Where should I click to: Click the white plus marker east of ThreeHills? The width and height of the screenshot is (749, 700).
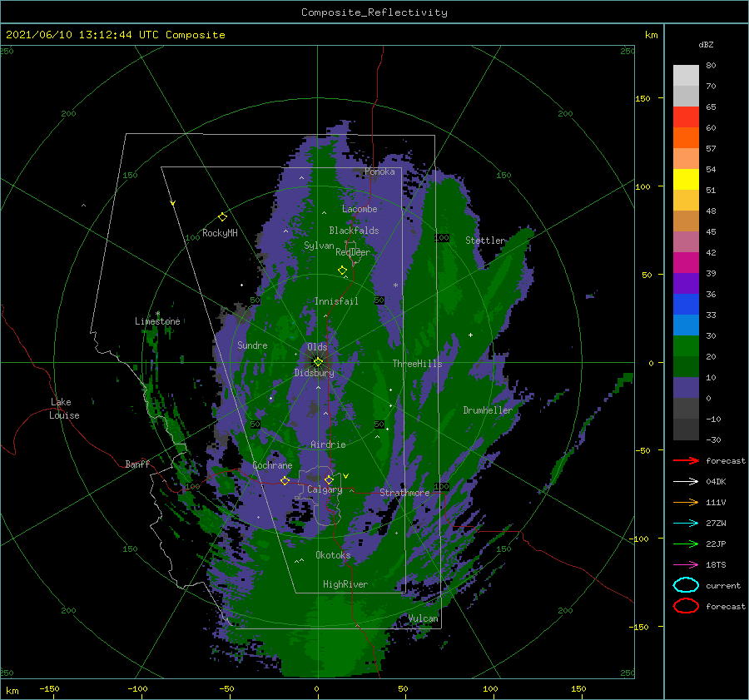(x=470, y=335)
